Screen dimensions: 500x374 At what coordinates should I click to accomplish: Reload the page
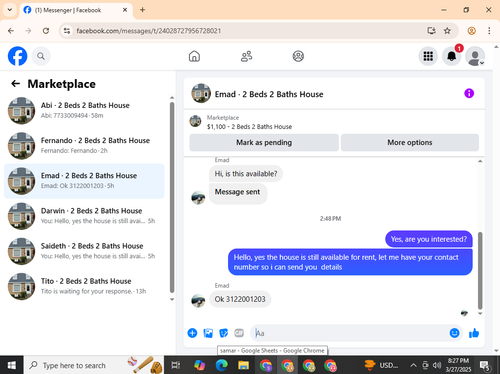tap(46, 31)
